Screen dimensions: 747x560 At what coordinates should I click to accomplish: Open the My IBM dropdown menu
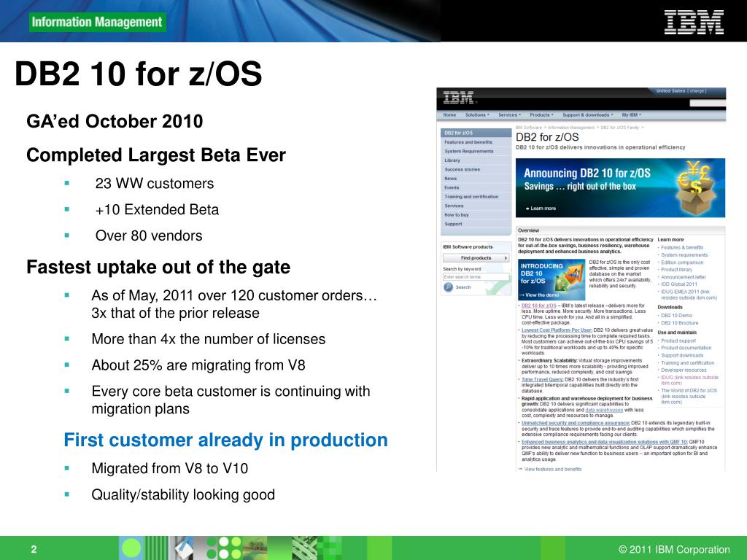[632, 114]
